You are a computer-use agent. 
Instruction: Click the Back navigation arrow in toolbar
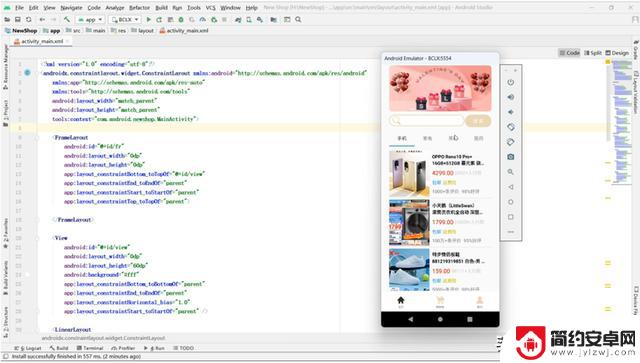point(42,20)
